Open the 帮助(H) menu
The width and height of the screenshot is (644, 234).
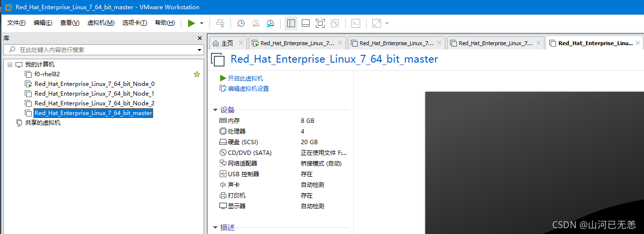165,23
